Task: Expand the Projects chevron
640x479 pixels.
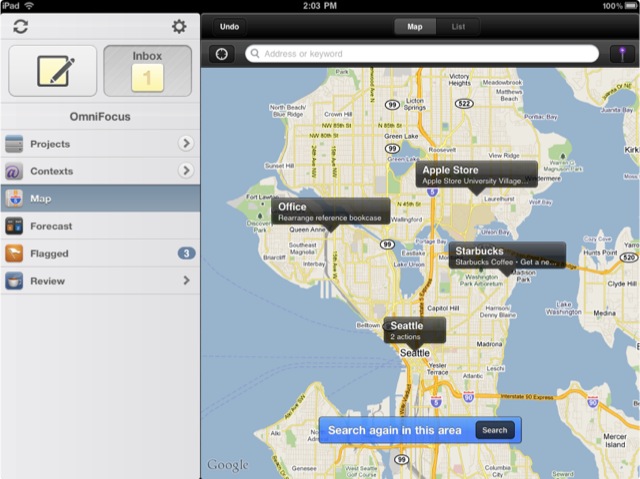Action: click(185, 144)
